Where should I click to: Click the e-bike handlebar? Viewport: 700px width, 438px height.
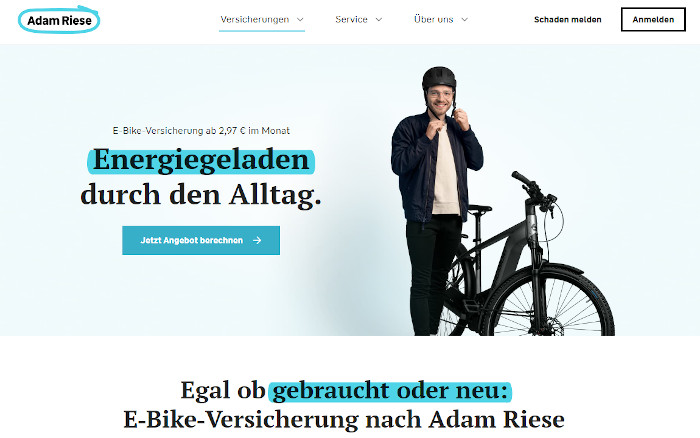tap(533, 190)
